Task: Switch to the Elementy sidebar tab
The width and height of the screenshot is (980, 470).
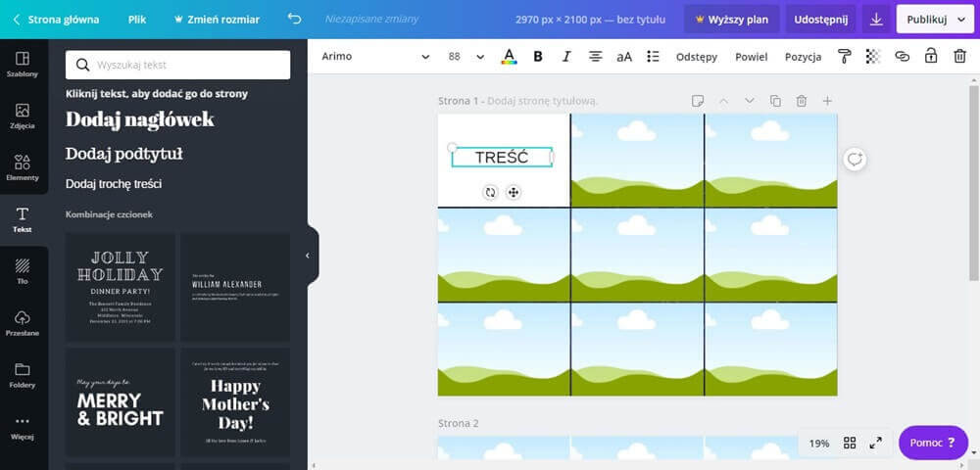Action: pyautogui.click(x=23, y=167)
